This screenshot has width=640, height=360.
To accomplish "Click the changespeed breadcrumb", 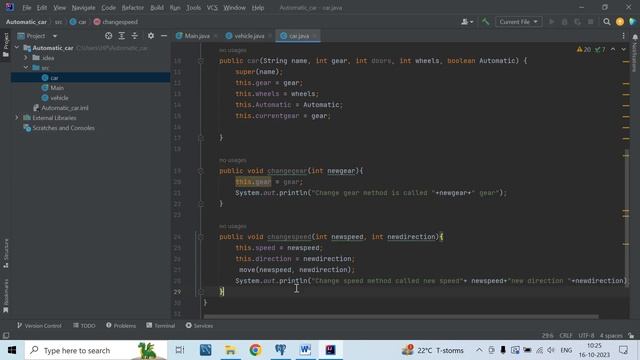I will coord(116,22).
